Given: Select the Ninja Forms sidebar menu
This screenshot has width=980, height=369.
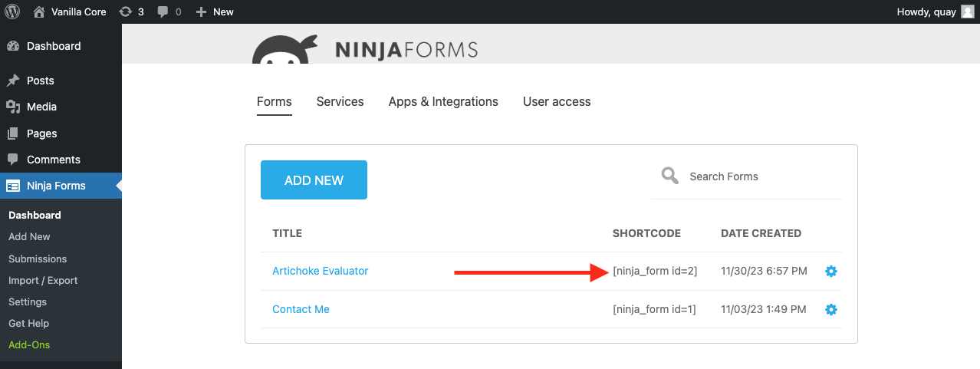Looking at the screenshot, I should (61, 186).
